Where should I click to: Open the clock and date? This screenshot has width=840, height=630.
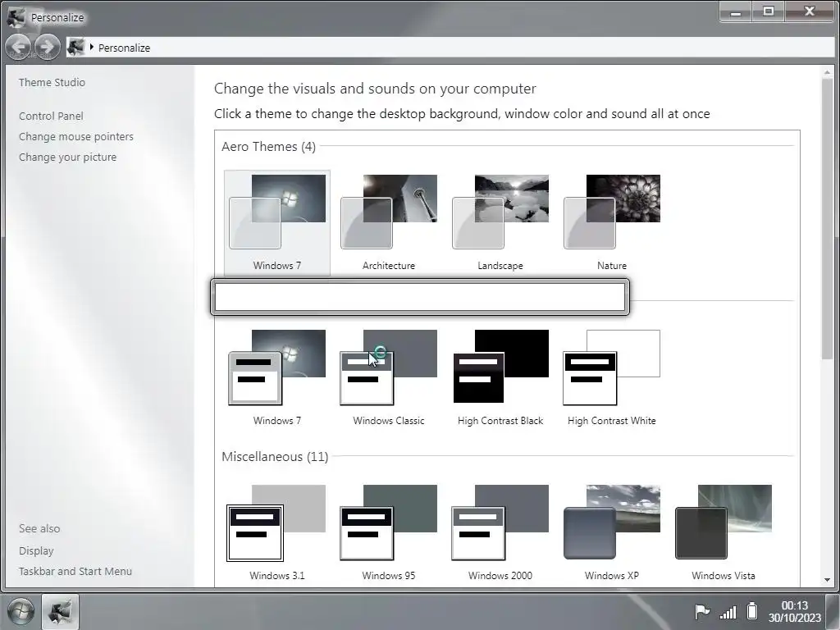[794, 611]
